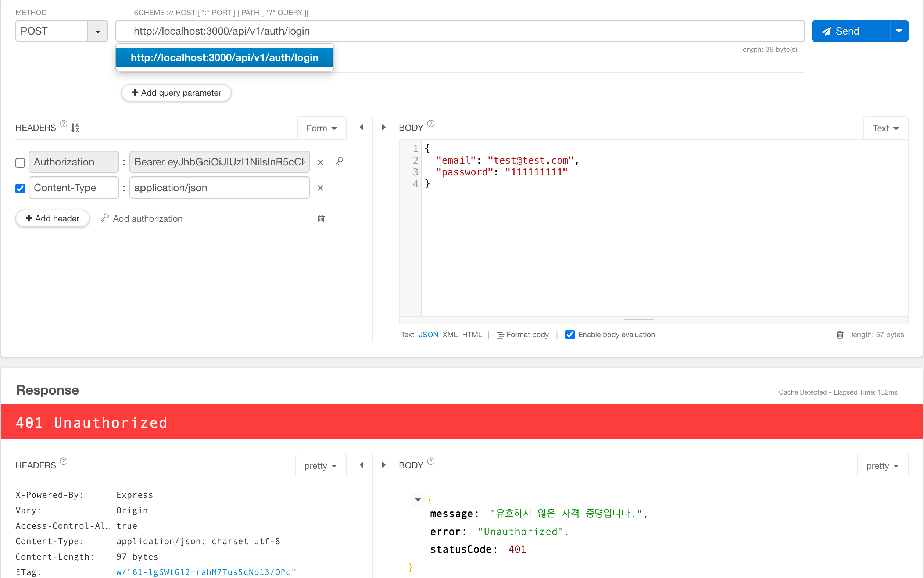Collapse request body panel right arrow
This screenshot has width=924, height=578.
click(384, 127)
